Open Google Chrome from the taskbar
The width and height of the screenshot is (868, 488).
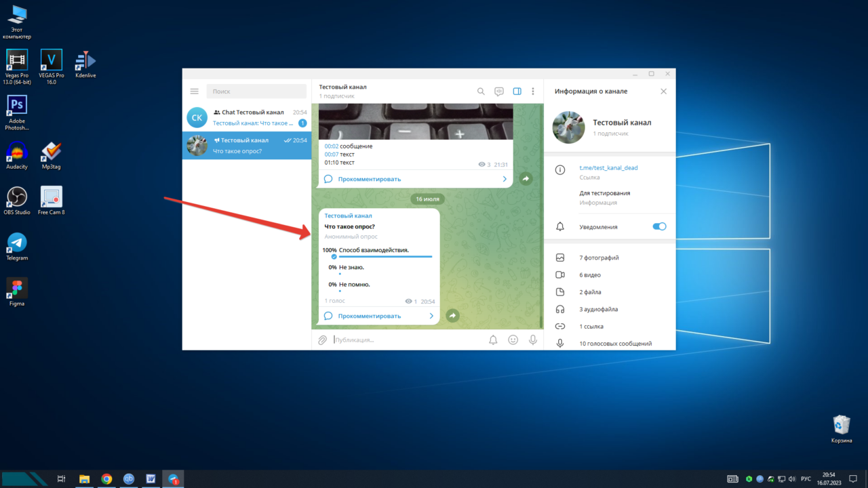pyautogui.click(x=106, y=479)
